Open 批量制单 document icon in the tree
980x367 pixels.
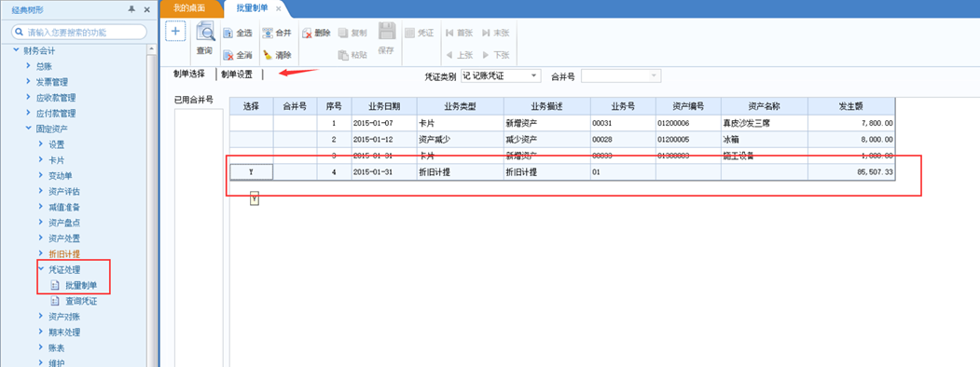[x=54, y=285]
